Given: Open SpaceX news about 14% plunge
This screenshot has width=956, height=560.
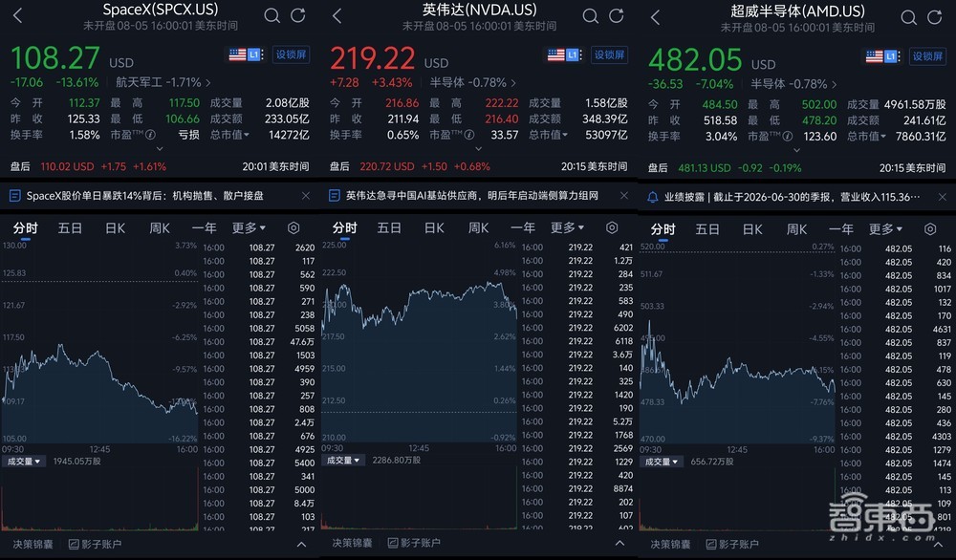Looking at the screenshot, I should (x=145, y=196).
